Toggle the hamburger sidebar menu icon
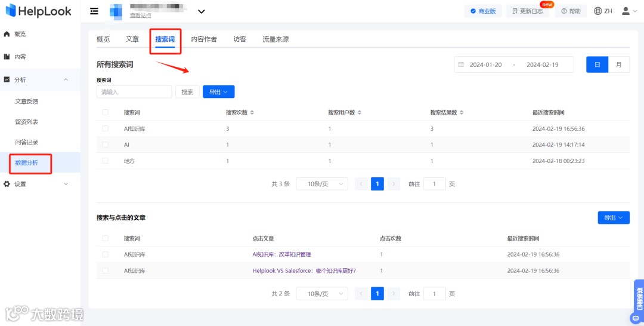 click(x=94, y=11)
